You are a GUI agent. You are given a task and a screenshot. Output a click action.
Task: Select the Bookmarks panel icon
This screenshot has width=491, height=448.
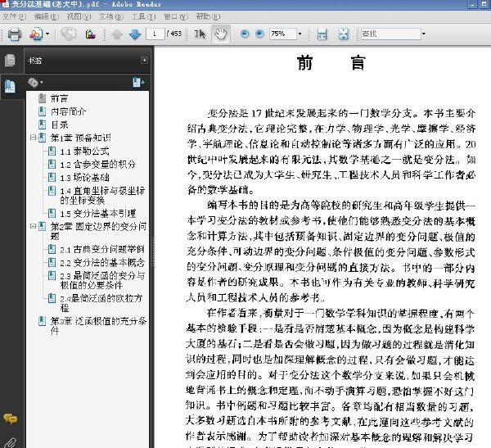coord(10,86)
